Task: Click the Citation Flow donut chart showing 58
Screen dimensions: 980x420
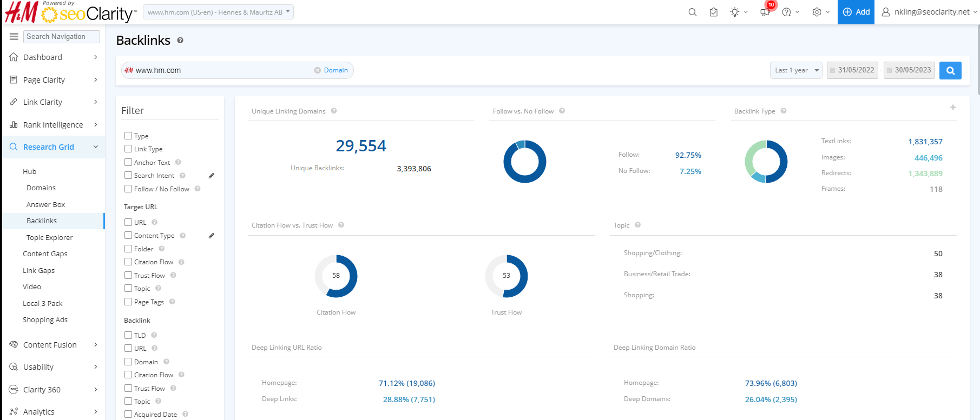Action: pos(336,276)
